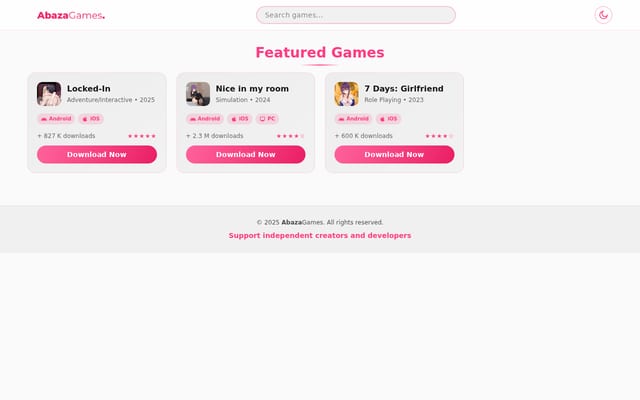
Task: Select iOS tag on Locked-In card
Action: (x=91, y=119)
